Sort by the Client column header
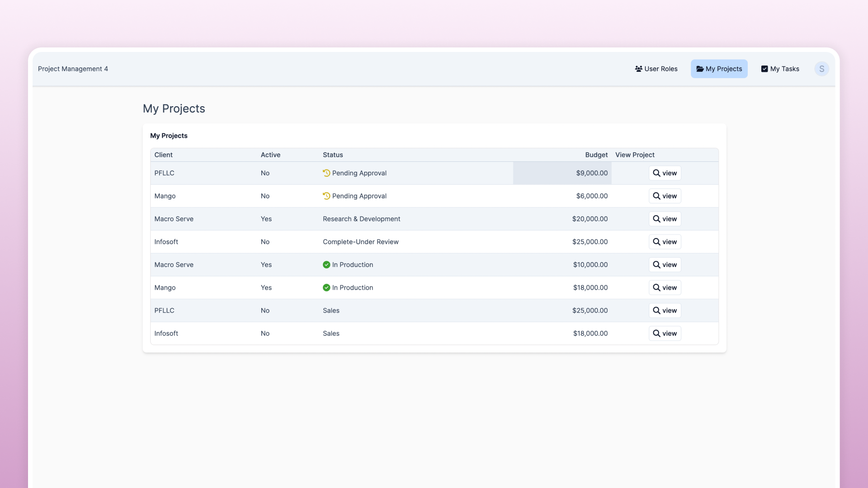Screen dimensions: 868x488 (x=163, y=155)
